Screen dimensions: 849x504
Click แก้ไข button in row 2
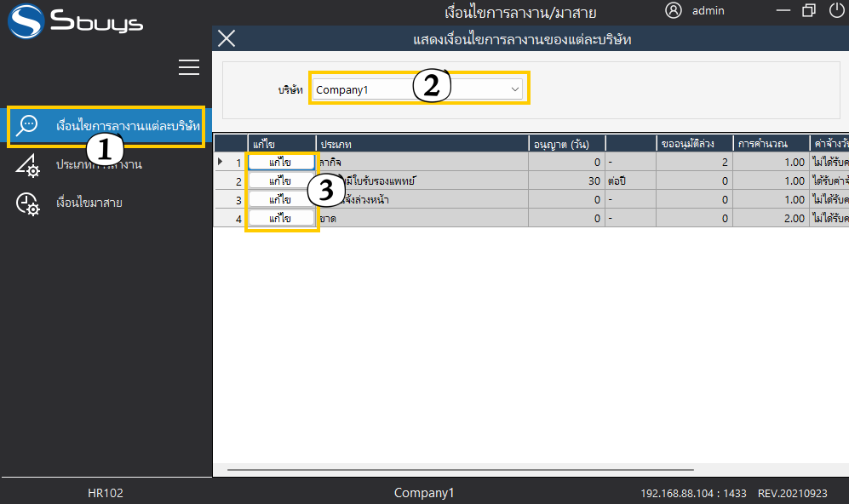[x=280, y=180]
